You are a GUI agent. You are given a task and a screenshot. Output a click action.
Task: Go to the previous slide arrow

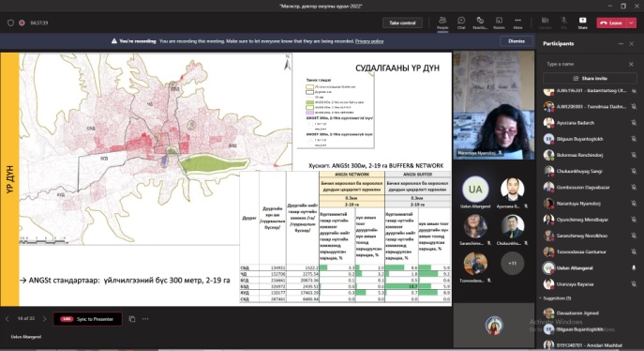[7, 318]
